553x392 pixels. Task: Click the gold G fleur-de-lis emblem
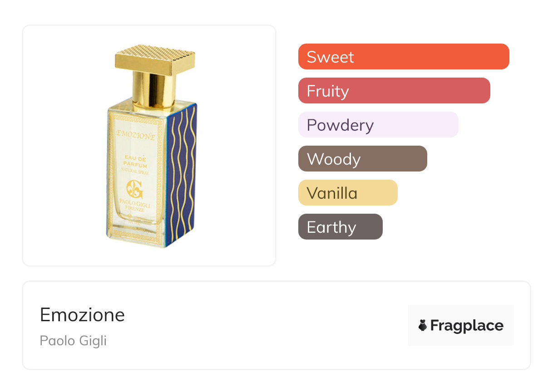134,189
